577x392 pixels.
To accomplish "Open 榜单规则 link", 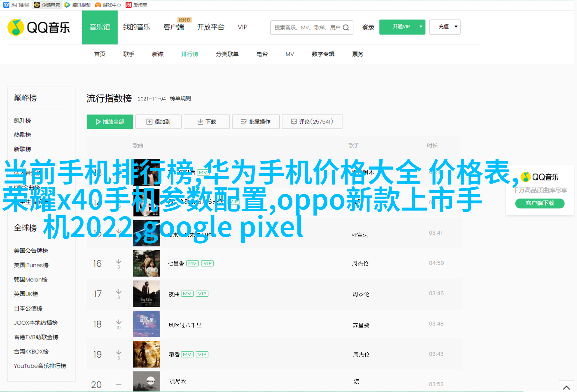I will click(180, 98).
